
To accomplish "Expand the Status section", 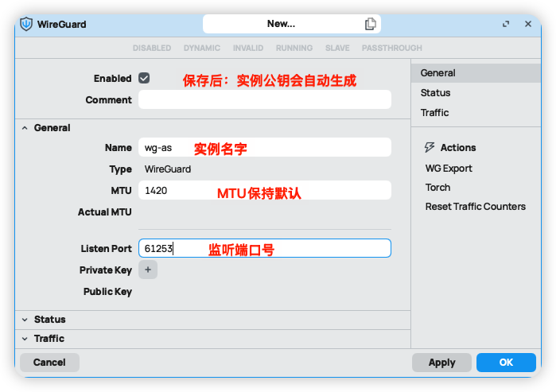I will pyautogui.click(x=25, y=320).
